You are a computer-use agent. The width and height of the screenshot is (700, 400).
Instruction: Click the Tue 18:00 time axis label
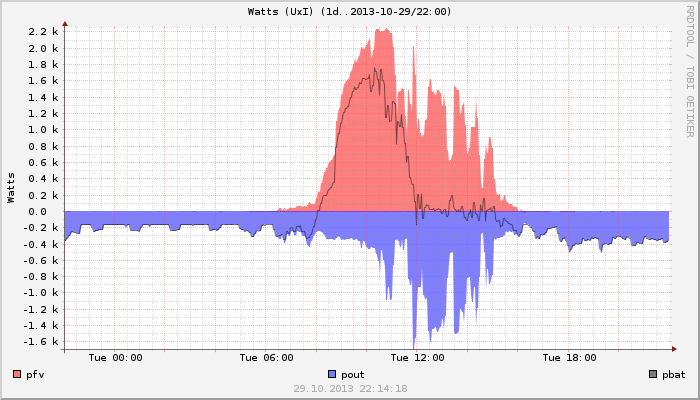(569, 358)
